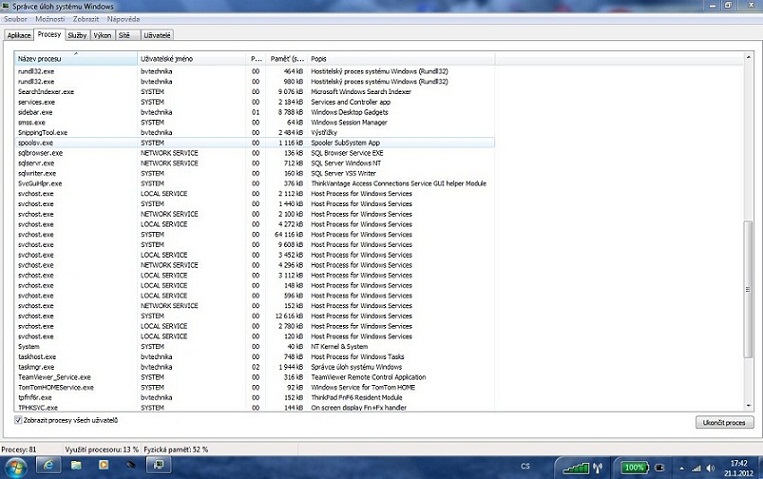Select the rundll32.exe row using 464 kB

click(x=255, y=71)
